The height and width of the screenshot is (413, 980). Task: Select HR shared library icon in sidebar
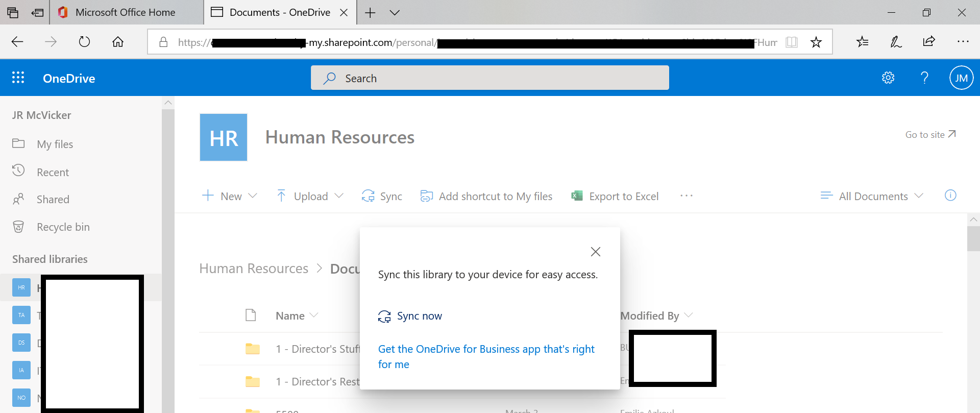(x=21, y=287)
